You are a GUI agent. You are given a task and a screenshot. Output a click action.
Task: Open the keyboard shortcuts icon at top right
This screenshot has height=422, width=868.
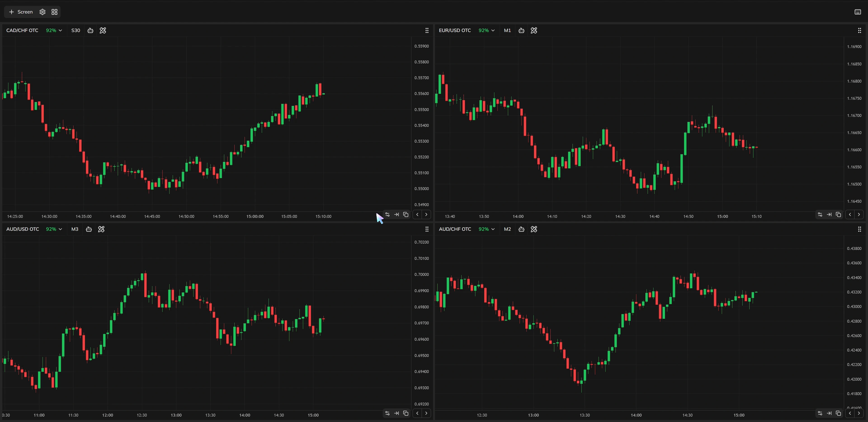[x=858, y=12]
